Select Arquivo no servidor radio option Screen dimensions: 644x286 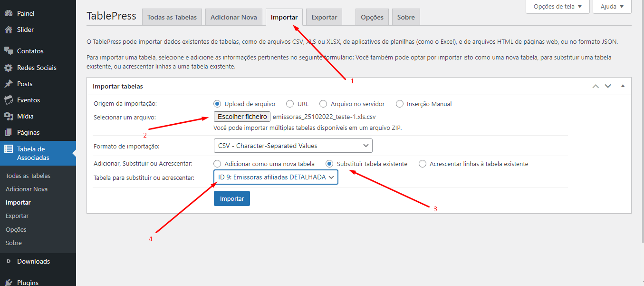[x=323, y=104]
